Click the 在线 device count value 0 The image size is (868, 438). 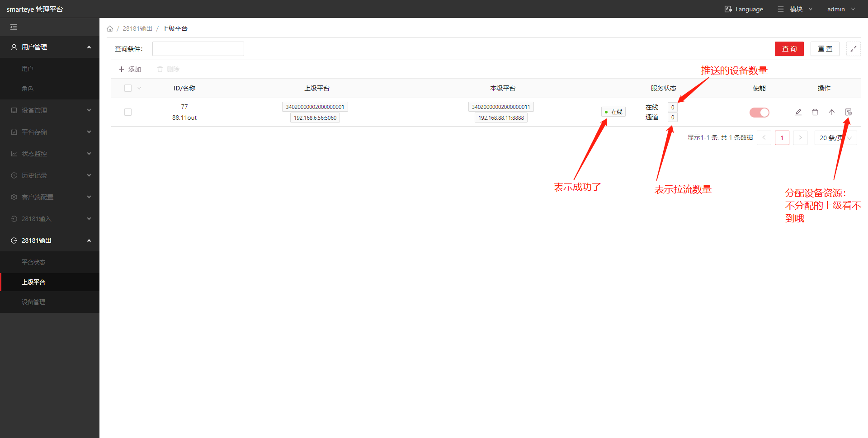click(673, 107)
